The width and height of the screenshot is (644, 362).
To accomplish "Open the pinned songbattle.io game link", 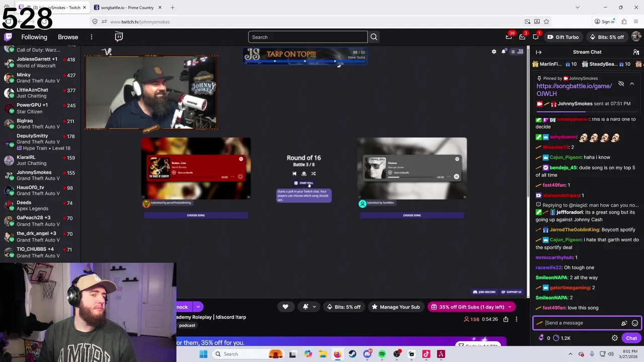I will click(x=574, y=89).
